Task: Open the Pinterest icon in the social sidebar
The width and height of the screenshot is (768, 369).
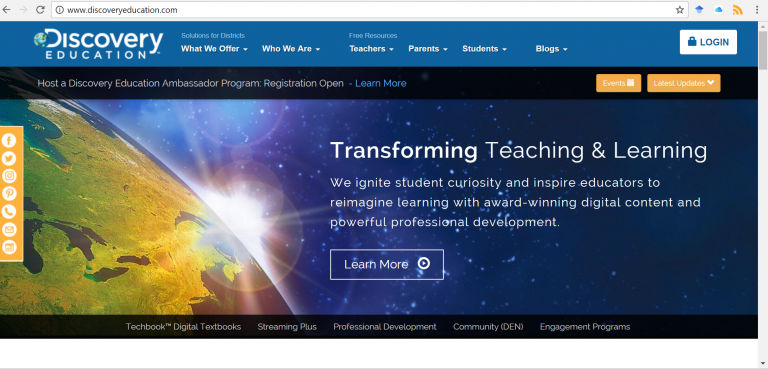Action: 9,194
